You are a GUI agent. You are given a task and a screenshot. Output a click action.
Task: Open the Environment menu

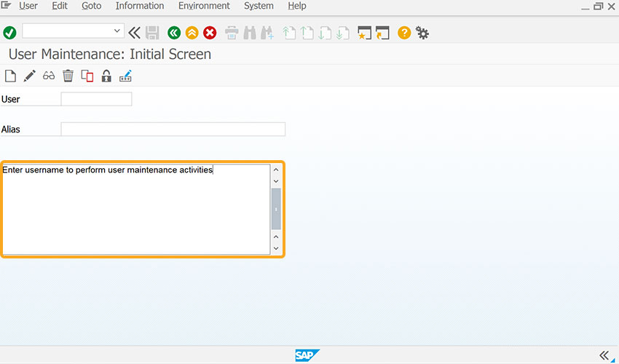point(204,6)
